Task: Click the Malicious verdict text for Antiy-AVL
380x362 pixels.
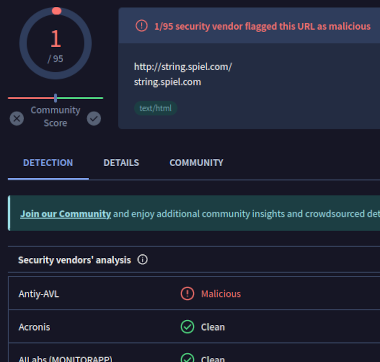Action: click(221, 294)
